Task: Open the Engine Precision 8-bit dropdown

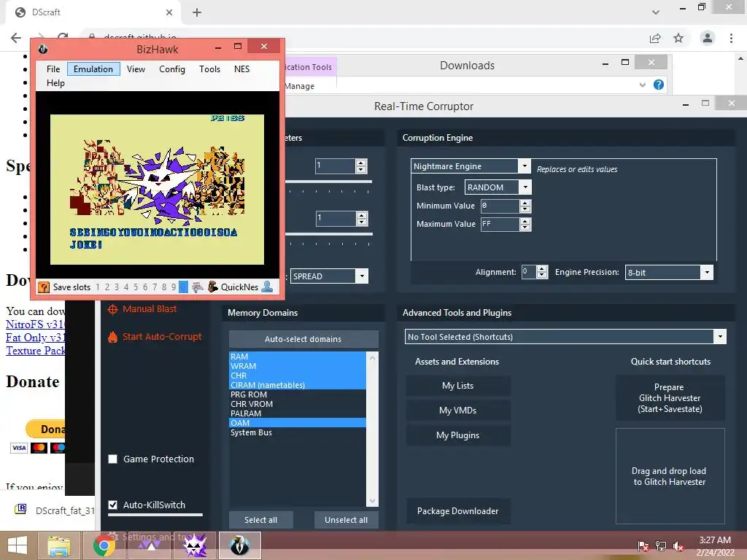Action: coord(707,273)
